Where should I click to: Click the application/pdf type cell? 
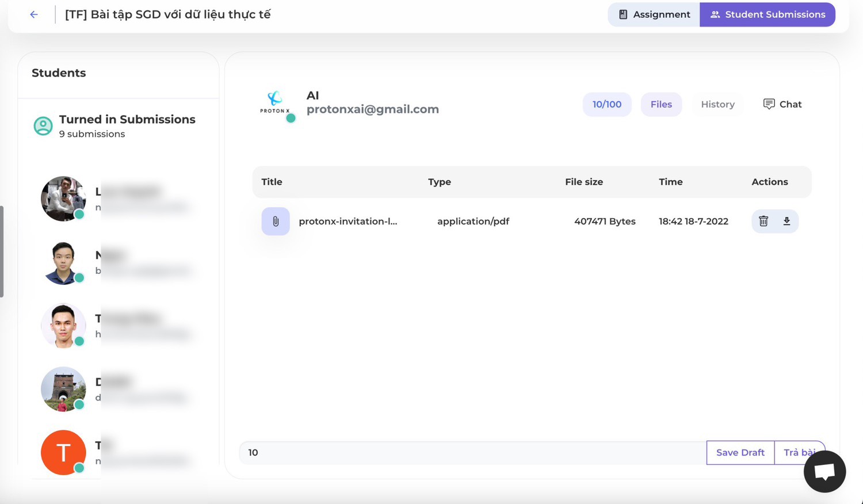(x=473, y=222)
